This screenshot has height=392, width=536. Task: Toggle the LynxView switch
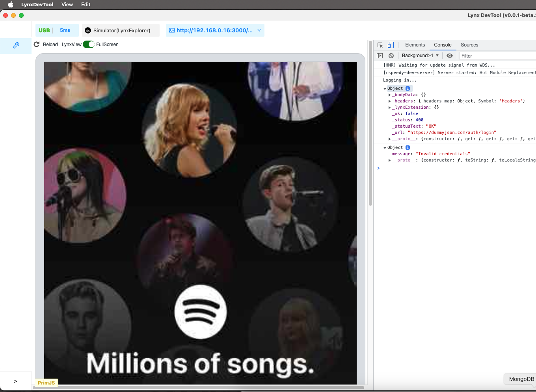[89, 45]
